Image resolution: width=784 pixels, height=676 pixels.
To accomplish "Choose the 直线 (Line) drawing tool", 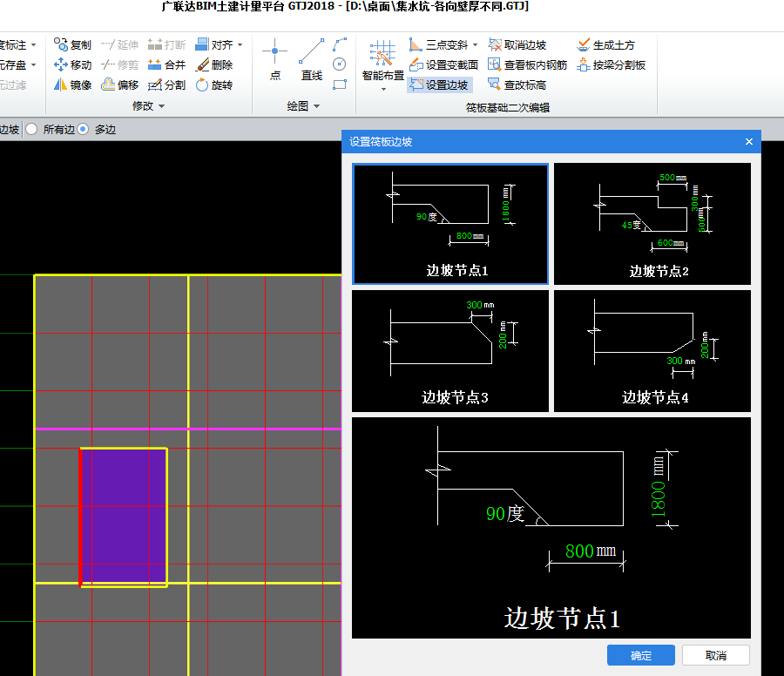I will [x=312, y=59].
